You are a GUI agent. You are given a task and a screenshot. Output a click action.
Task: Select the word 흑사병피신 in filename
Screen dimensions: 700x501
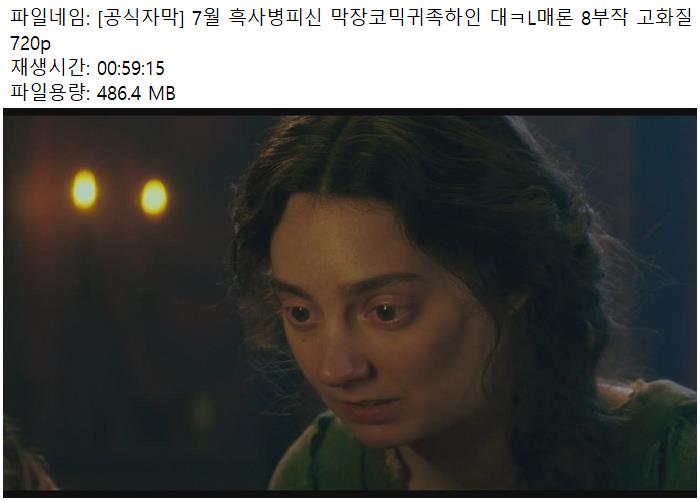click(275, 18)
